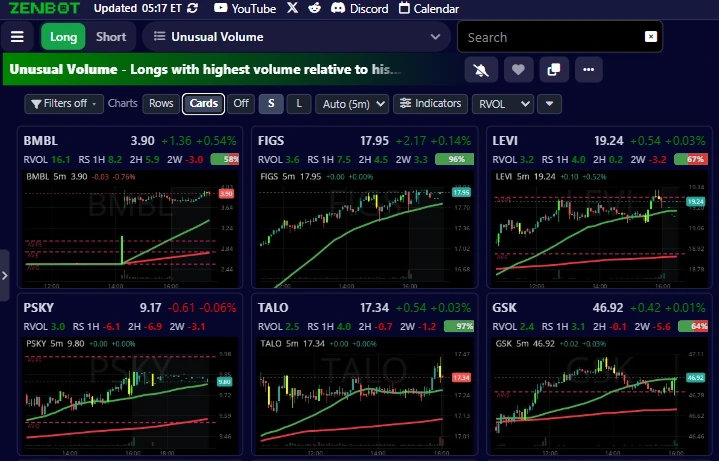This screenshot has width=719, height=461.
Task: Click FIGS price 17.95 in header
Action: pyautogui.click(x=374, y=141)
